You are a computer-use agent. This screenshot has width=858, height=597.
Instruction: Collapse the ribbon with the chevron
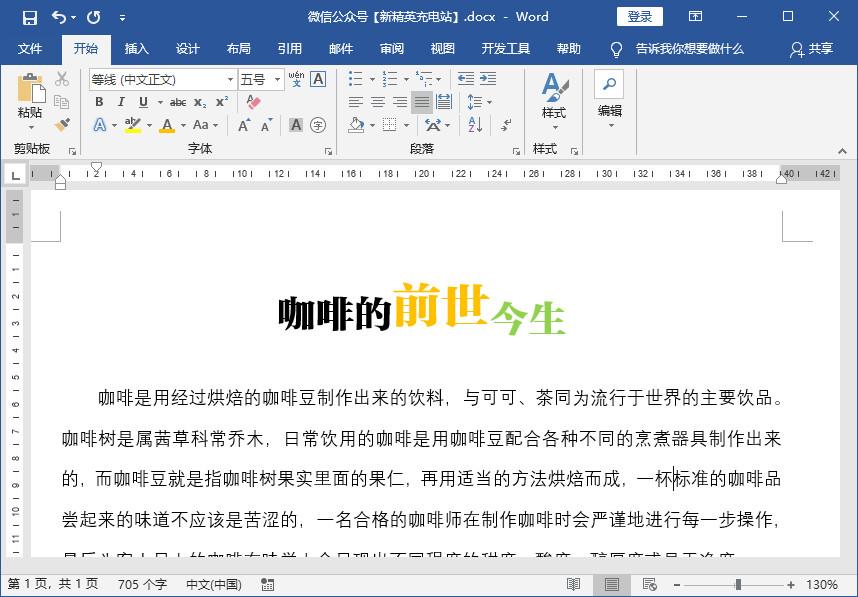(842, 151)
